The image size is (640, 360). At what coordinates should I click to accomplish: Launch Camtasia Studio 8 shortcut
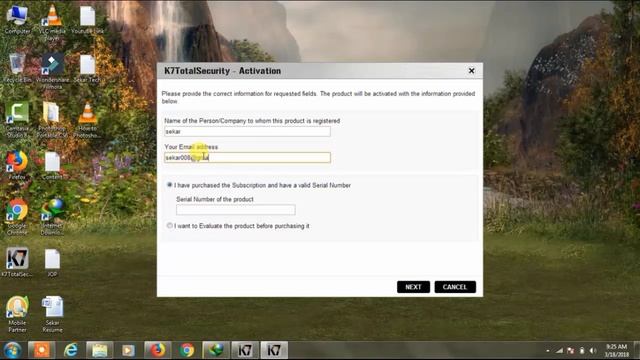tap(17, 119)
